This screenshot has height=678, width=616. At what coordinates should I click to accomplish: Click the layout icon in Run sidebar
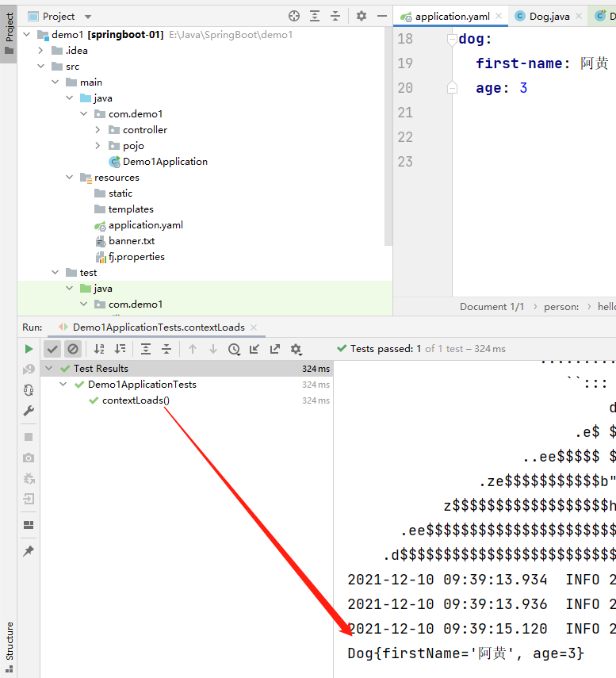point(29,525)
